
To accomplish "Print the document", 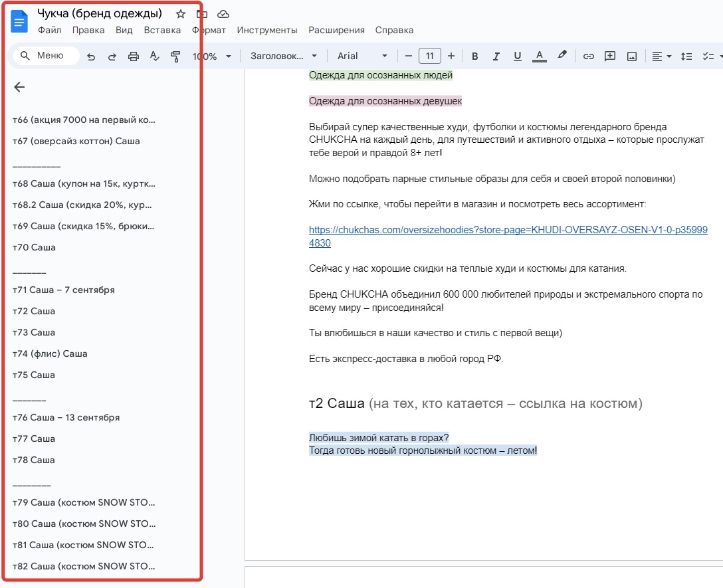I will (134, 56).
